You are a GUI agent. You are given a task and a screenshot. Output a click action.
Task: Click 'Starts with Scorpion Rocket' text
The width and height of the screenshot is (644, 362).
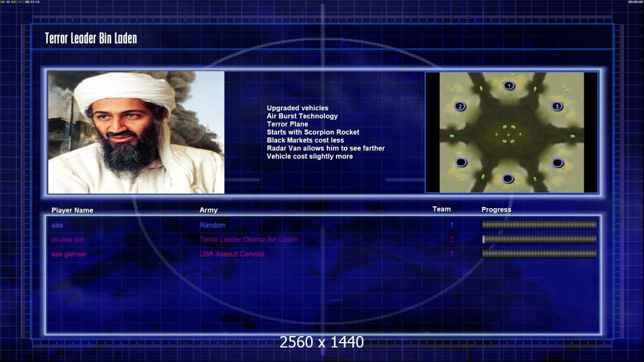click(x=313, y=132)
